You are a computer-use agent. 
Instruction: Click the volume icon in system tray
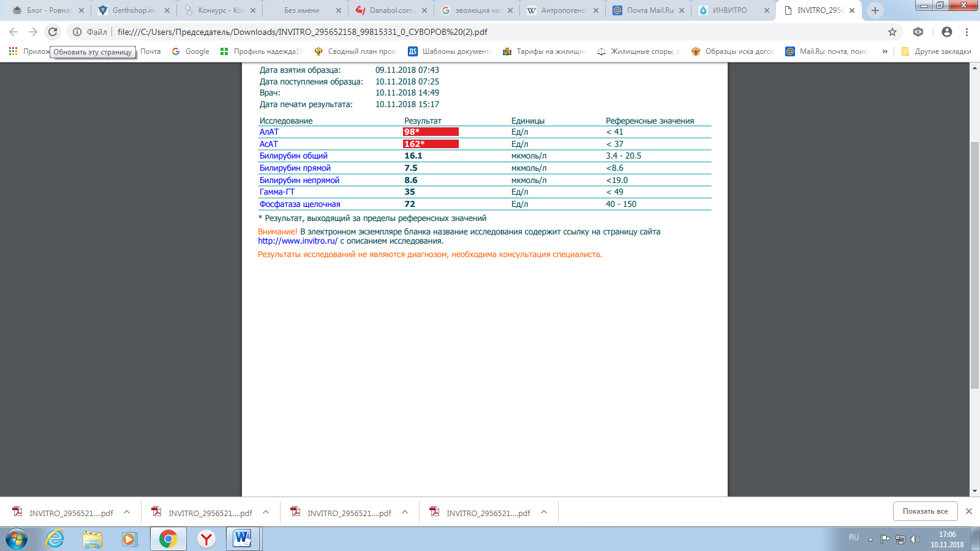915,539
